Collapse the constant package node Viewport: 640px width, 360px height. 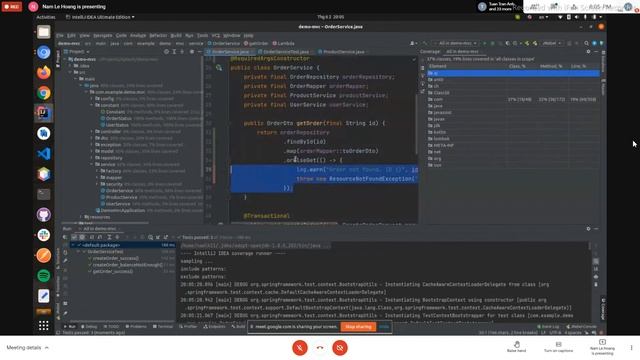[x=91, y=105]
